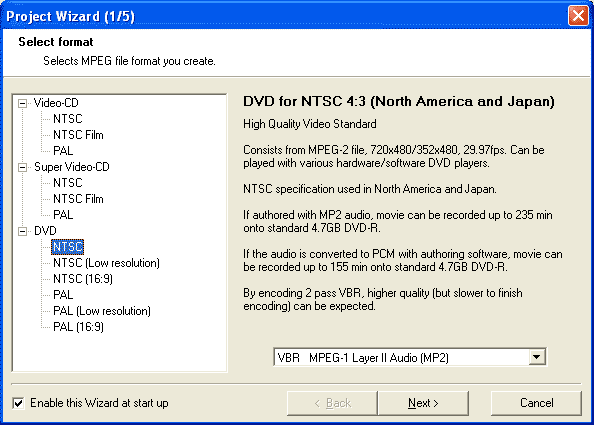Click the Next button
This screenshot has width=594, height=425.
(x=423, y=403)
